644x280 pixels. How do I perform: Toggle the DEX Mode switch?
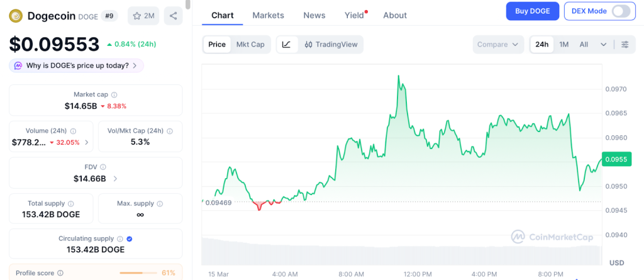click(x=620, y=11)
